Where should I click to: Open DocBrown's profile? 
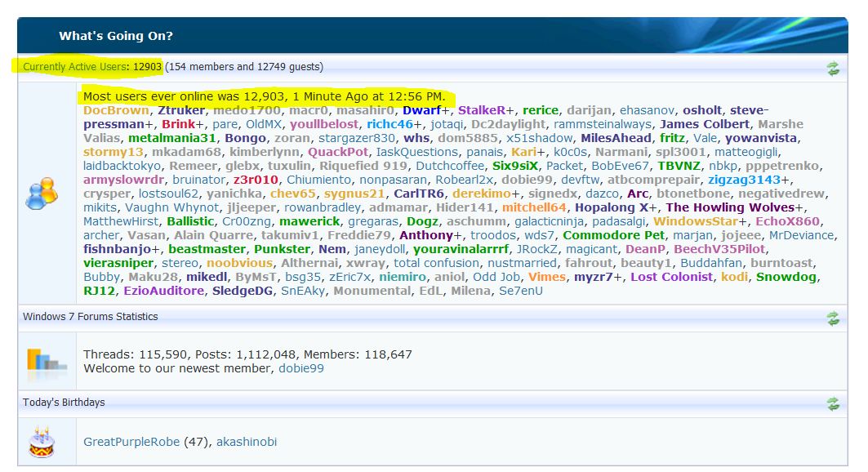[116, 110]
